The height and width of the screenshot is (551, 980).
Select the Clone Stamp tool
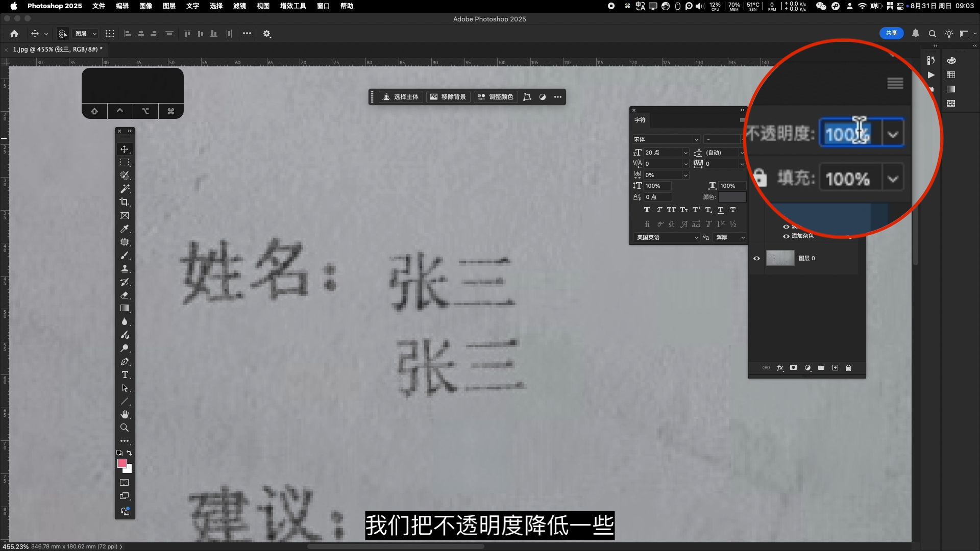(125, 268)
